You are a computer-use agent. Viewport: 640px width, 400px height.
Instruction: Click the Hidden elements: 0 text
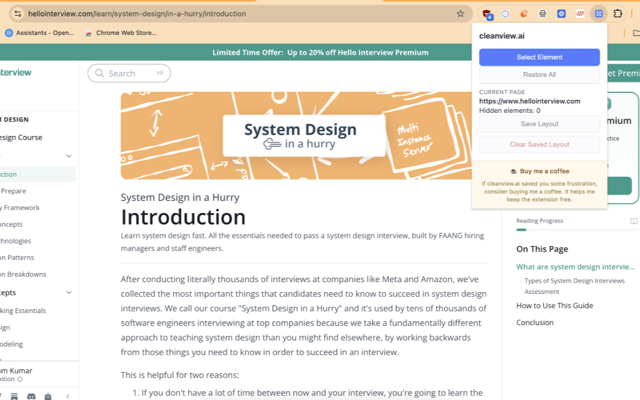[x=509, y=111]
